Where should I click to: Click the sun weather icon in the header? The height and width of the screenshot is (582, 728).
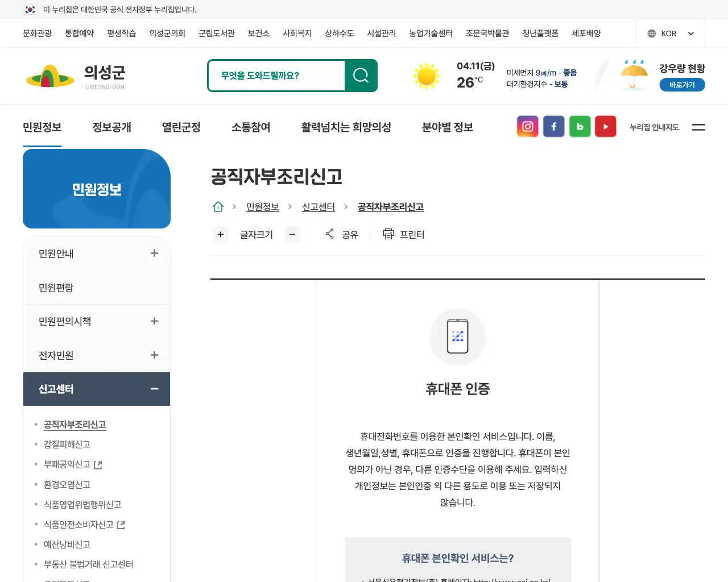[426, 75]
